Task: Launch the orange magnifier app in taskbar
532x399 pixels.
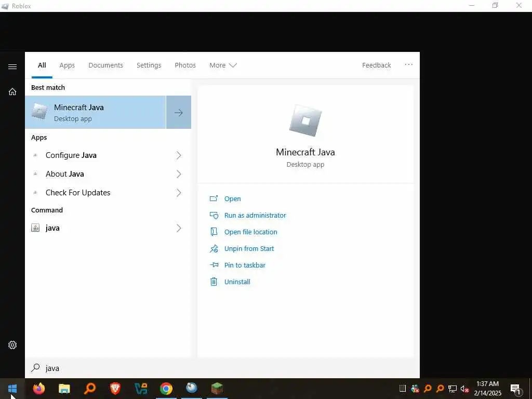Action: pos(90,388)
